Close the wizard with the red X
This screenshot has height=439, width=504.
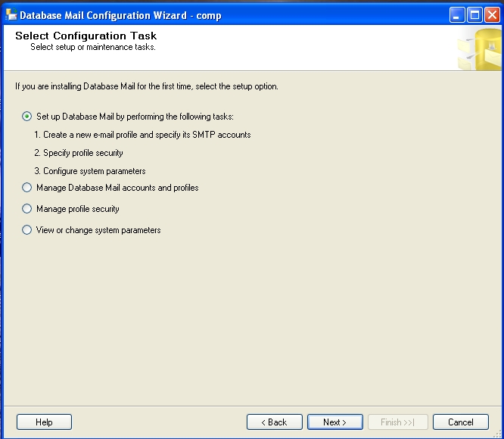(493, 14)
